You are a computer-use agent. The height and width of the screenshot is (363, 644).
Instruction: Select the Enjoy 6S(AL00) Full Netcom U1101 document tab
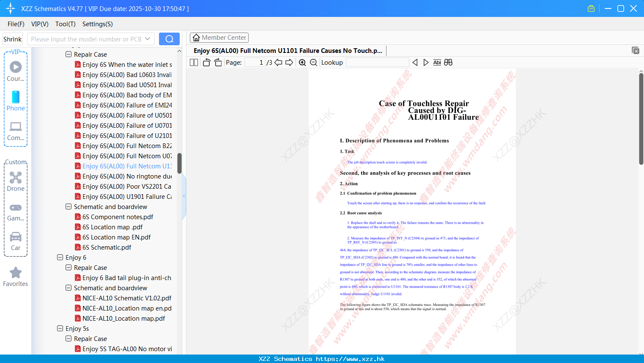(x=288, y=51)
